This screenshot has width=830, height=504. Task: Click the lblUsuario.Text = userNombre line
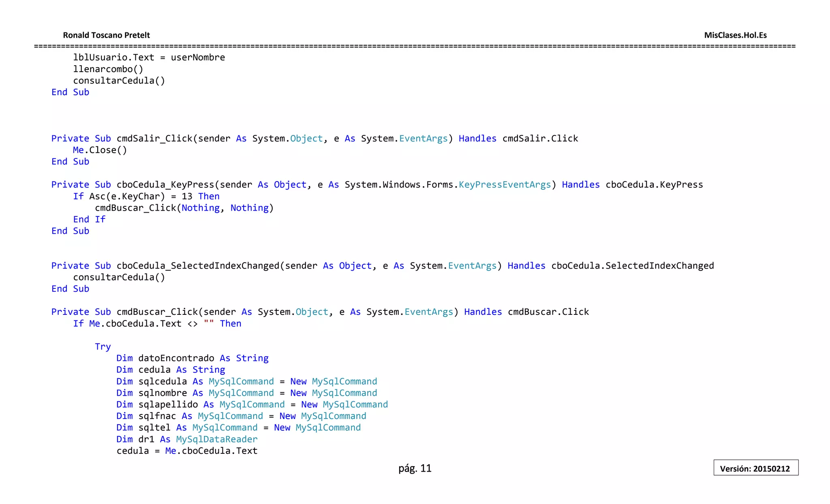[149, 58]
